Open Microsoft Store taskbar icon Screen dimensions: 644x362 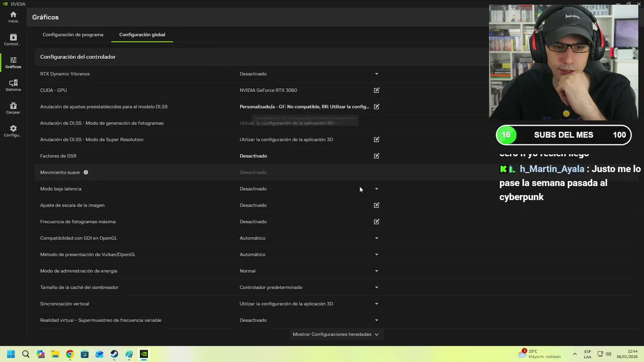[85, 354]
